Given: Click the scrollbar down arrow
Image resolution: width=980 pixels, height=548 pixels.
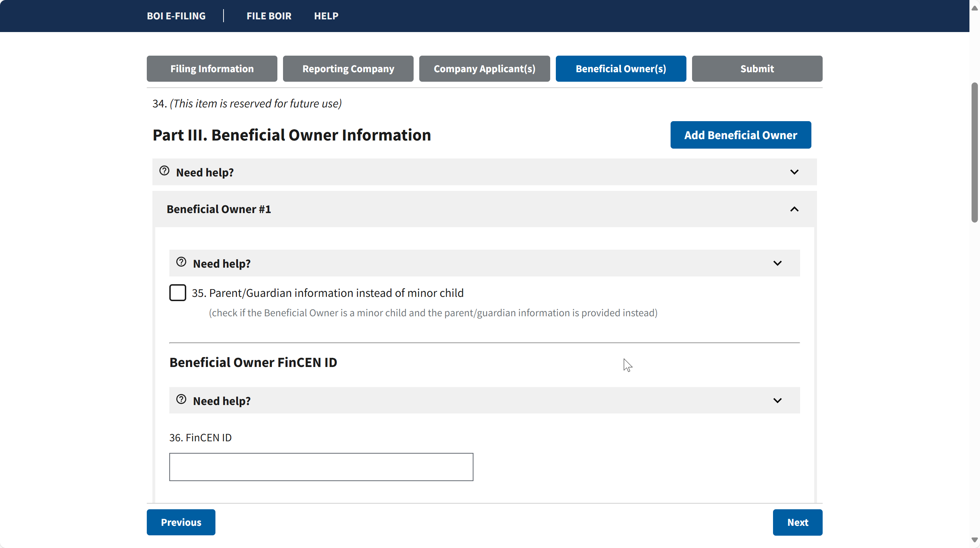Looking at the screenshot, I should pos(974,540).
